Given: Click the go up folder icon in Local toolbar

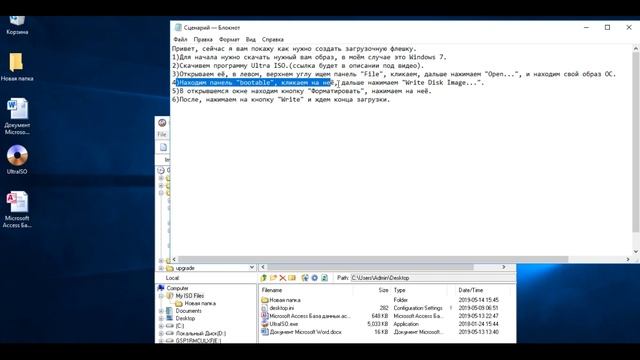Looking at the screenshot, I should (x=264, y=278).
